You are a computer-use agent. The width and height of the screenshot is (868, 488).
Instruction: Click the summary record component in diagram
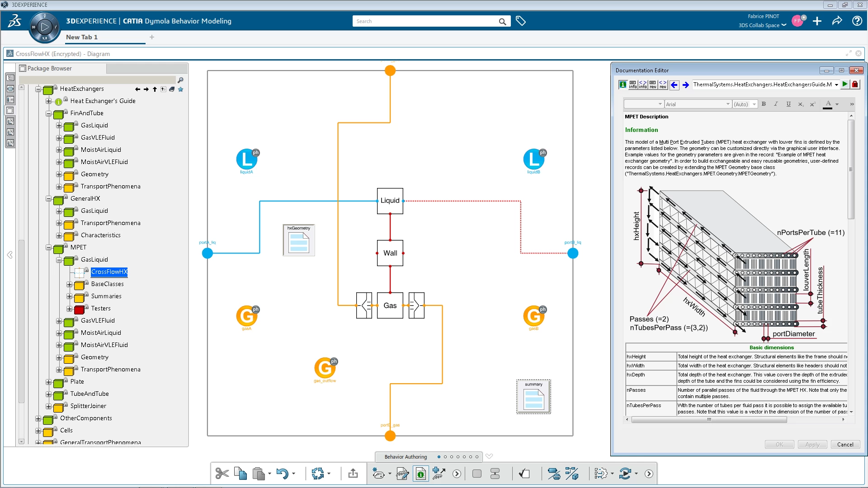click(x=533, y=397)
